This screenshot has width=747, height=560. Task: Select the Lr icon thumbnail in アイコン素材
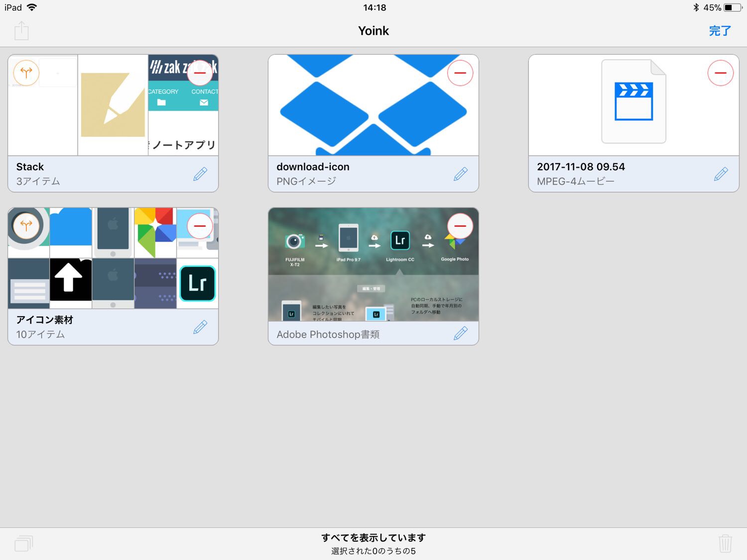click(x=198, y=284)
